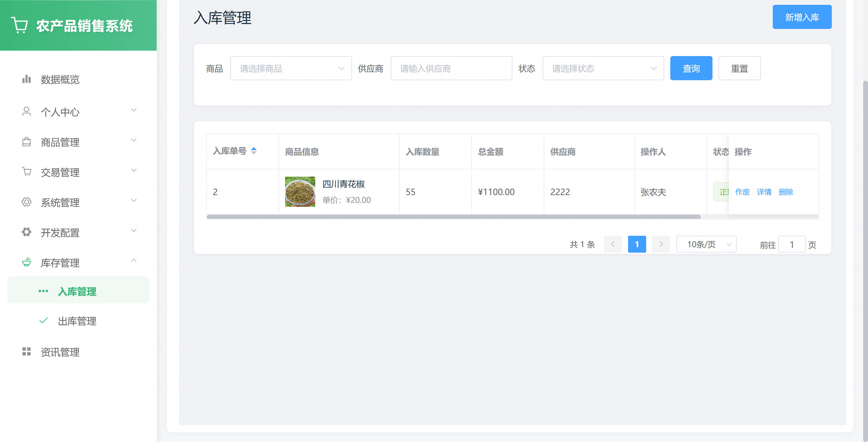Screen dimensions: 868x442
Task: Click 详情 link for 四川青花椒 row
Action: (764, 192)
